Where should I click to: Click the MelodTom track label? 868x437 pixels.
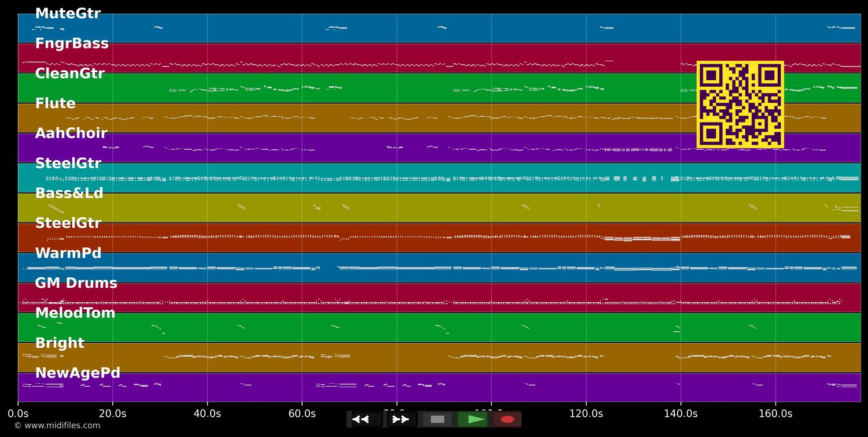click(x=75, y=313)
